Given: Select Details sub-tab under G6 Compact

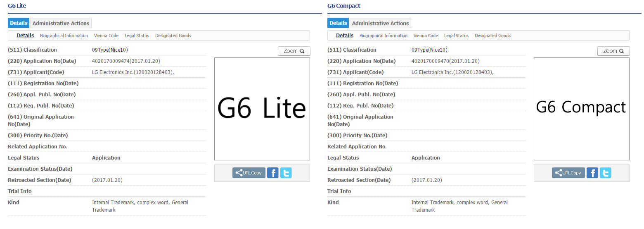Looking at the screenshot, I should click(345, 36).
